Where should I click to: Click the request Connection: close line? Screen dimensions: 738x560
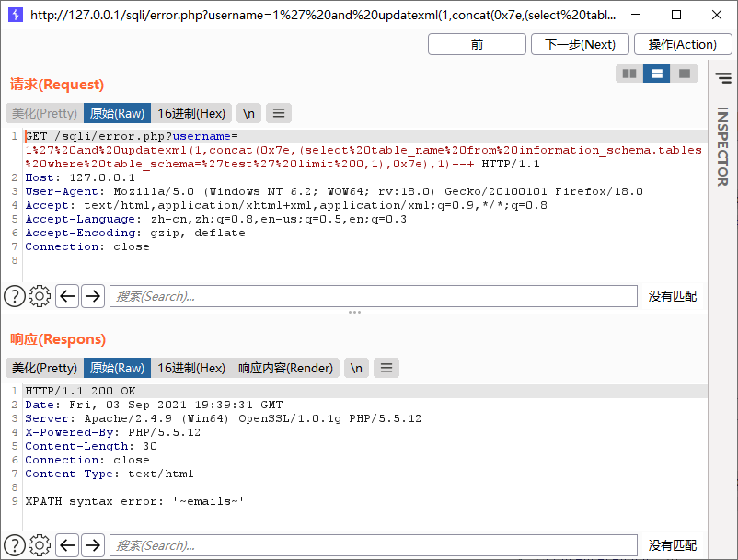(87, 246)
